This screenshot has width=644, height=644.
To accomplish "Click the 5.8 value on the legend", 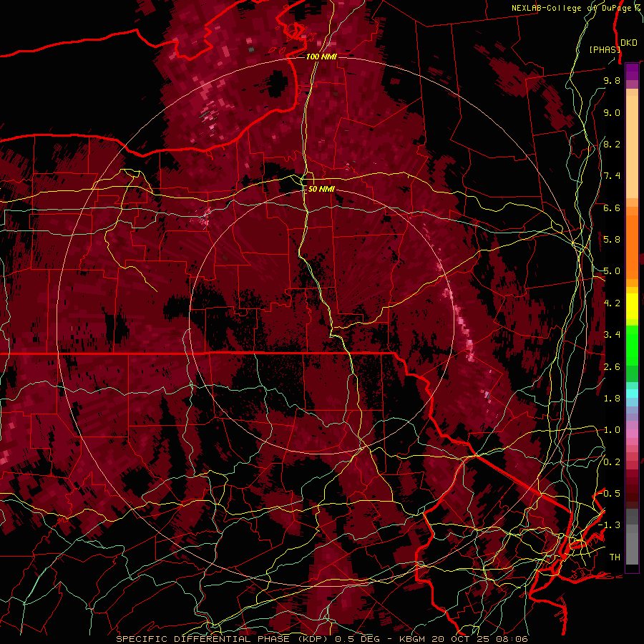I will pyautogui.click(x=612, y=240).
